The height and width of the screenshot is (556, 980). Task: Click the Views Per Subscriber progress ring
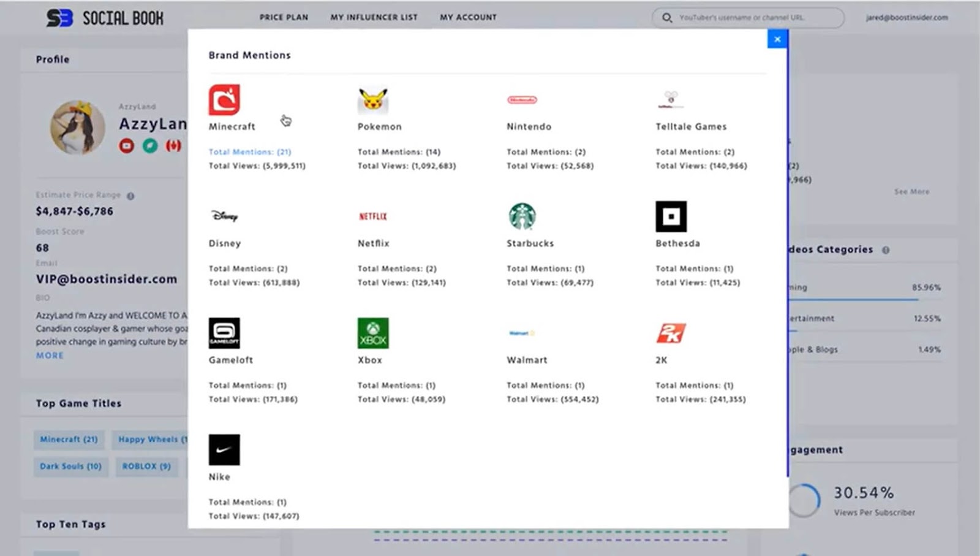pos(804,501)
